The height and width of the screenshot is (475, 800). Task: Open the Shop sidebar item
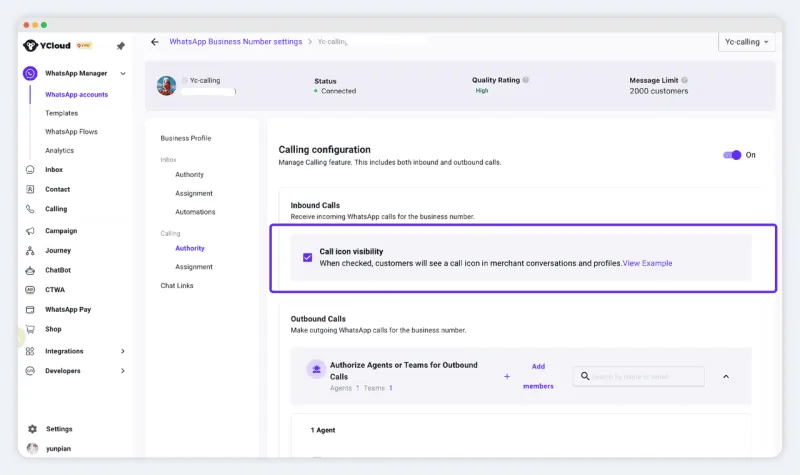coord(53,329)
